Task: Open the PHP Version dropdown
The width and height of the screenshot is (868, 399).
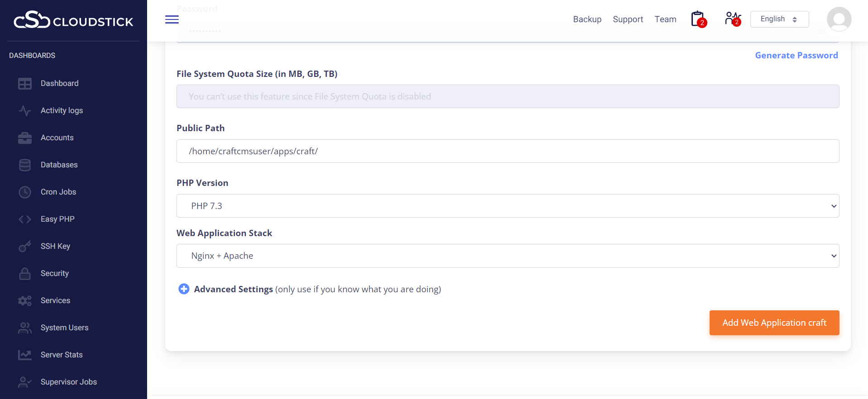Action: point(507,206)
